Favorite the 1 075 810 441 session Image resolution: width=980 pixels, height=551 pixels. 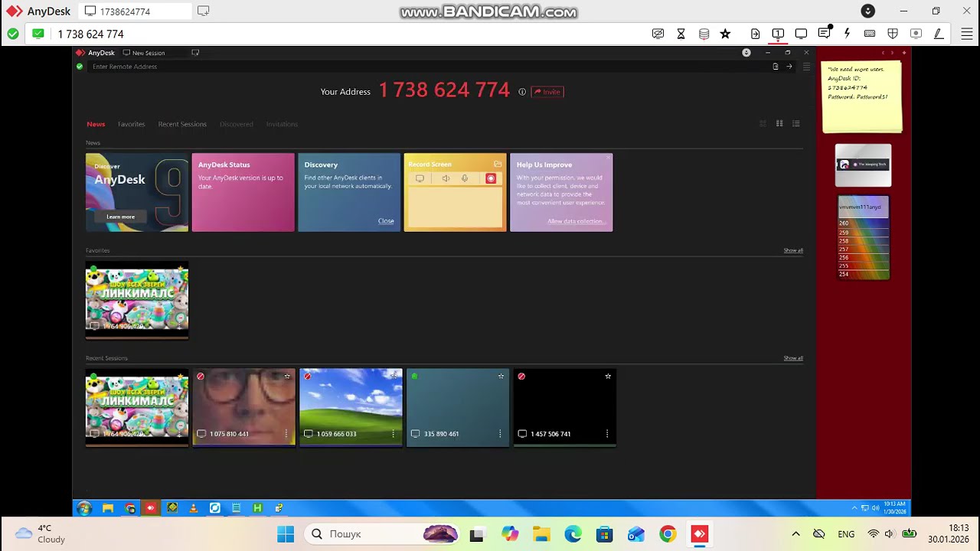287,376
